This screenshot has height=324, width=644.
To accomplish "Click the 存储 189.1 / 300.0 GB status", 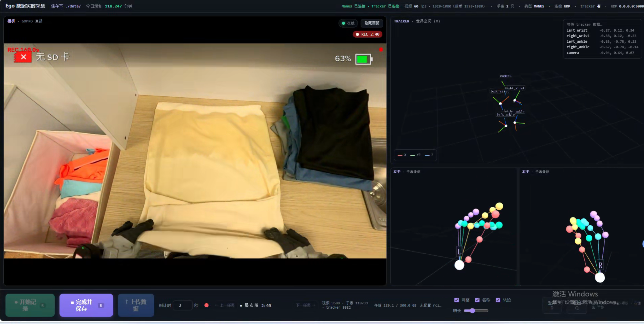I will [x=395, y=305].
